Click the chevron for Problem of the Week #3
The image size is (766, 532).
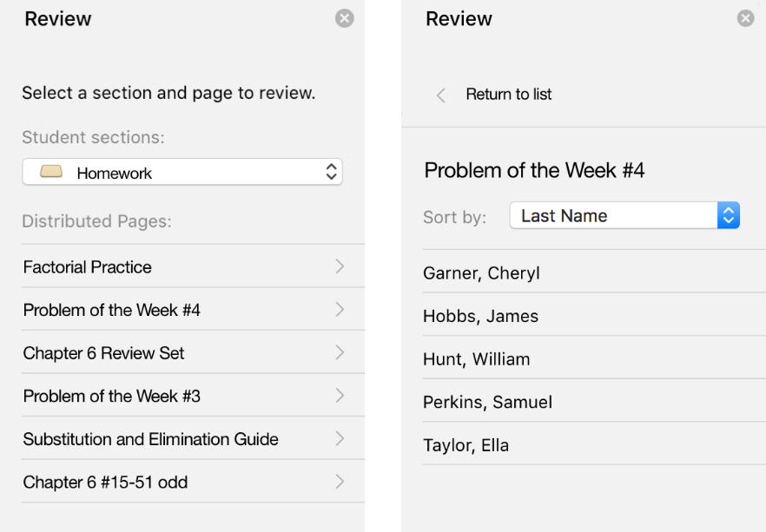point(340,396)
